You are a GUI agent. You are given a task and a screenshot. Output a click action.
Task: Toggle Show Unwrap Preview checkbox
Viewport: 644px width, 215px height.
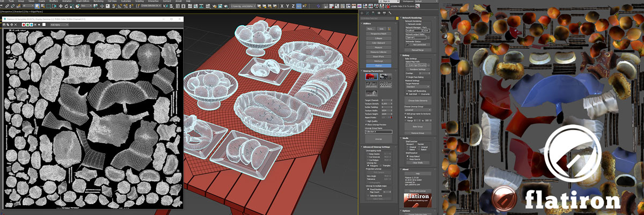pos(366,125)
